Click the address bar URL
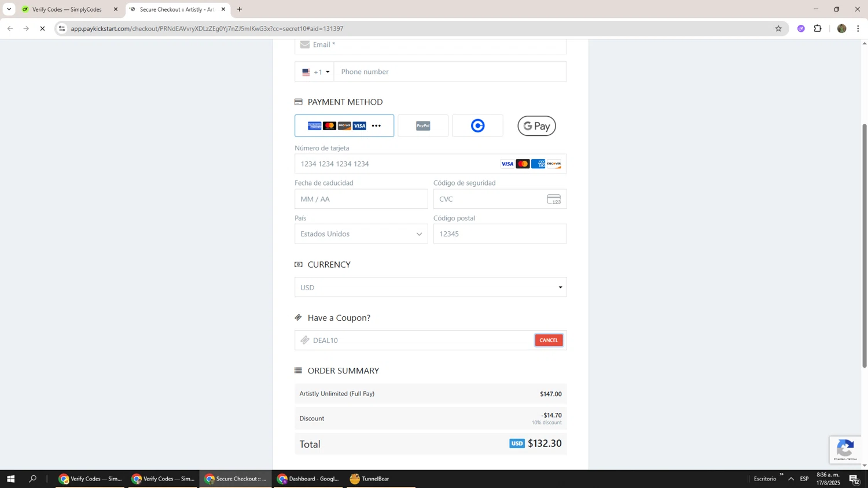868x488 pixels. (207, 28)
